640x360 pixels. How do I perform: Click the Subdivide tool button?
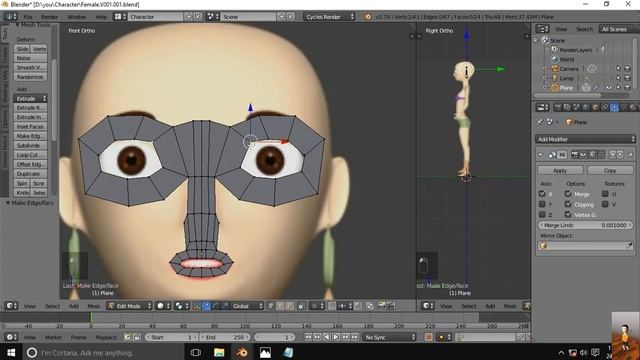(x=31, y=145)
